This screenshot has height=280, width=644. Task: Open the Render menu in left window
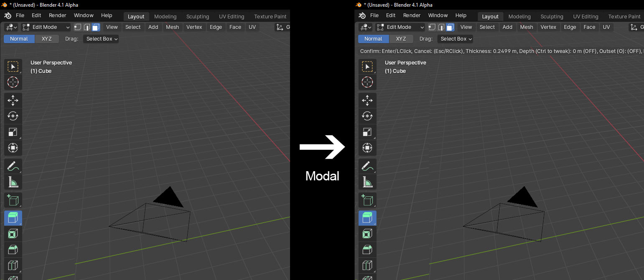[x=58, y=15]
